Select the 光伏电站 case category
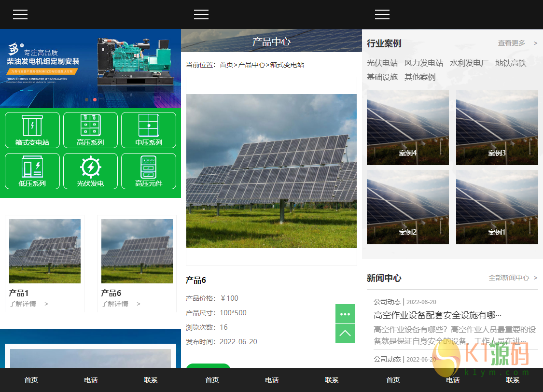Image resolution: width=543 pixels, height=392 pixels. (382, 63)
